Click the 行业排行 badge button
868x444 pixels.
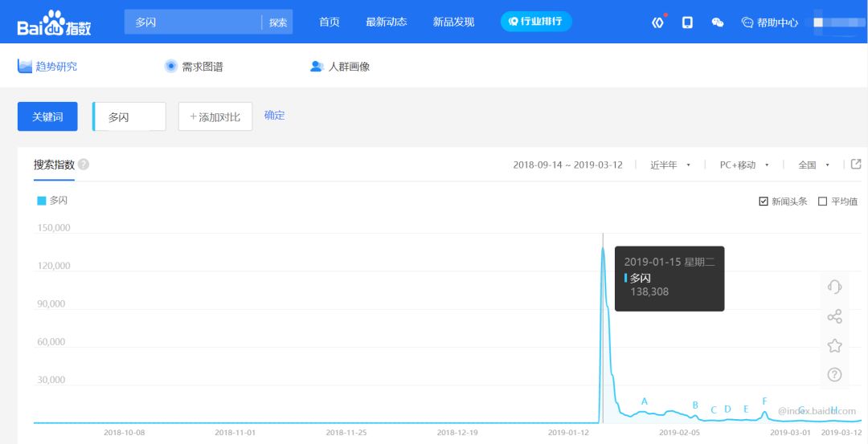coord(536,22)
